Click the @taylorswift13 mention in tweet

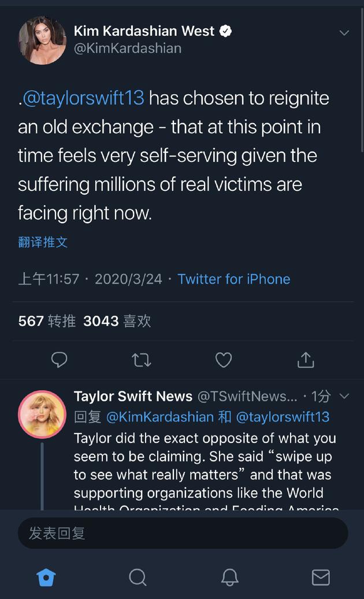83,98
